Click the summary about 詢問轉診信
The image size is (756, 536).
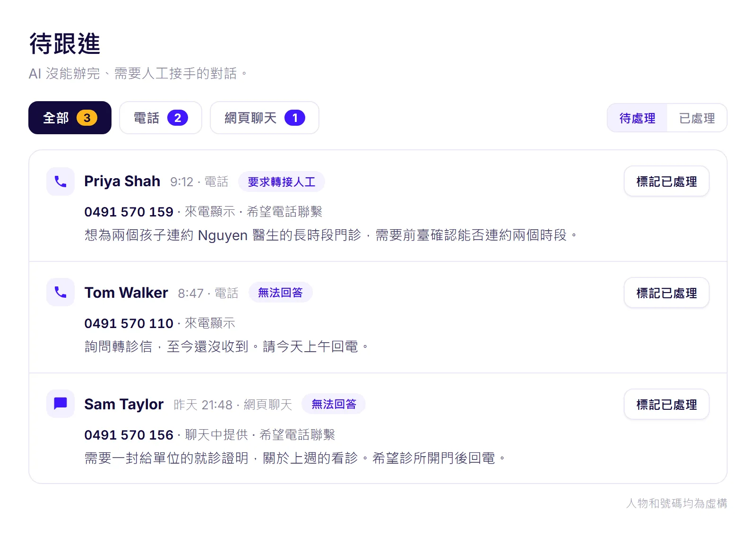pos(226,346)
